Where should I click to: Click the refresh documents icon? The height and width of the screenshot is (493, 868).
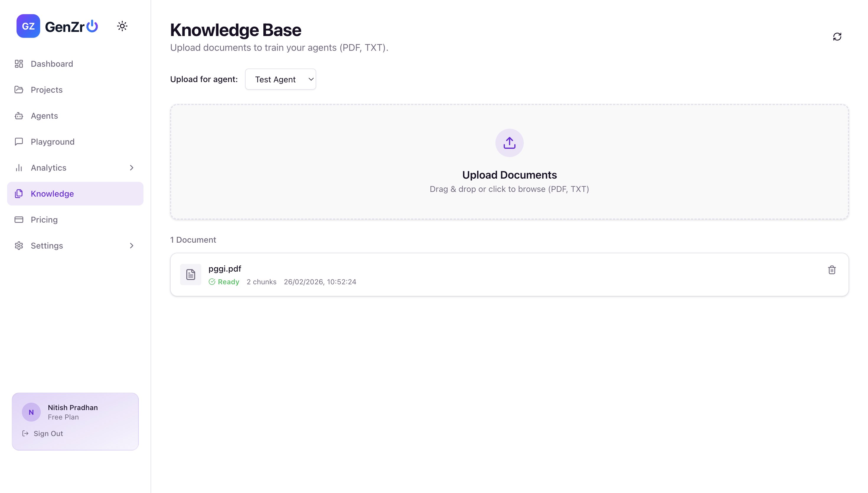point(837,37)
